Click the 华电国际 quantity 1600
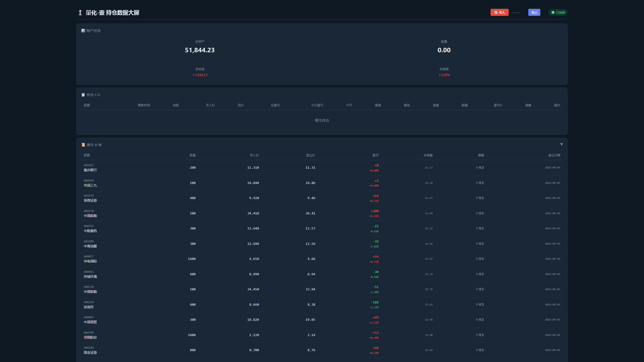Screen dimensions: 644x362 192,259
